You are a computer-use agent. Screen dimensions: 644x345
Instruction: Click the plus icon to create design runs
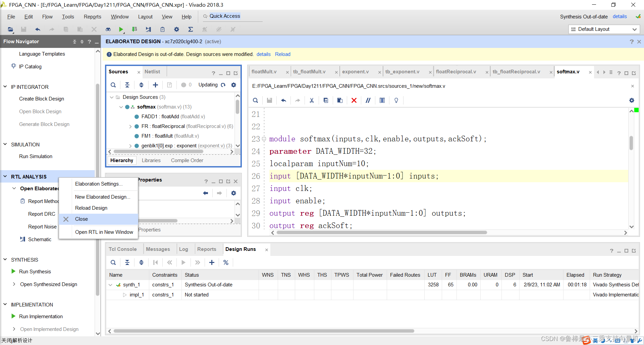click(212, 263)
